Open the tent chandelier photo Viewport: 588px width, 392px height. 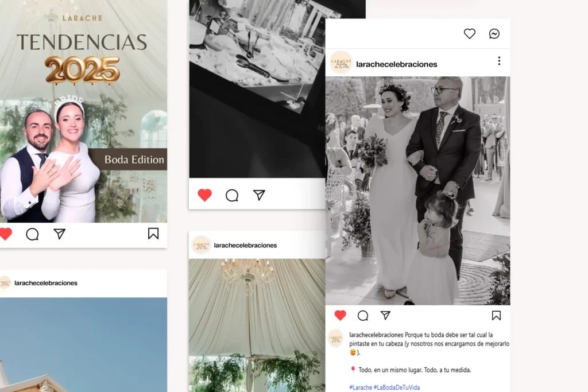click(257, 325)
